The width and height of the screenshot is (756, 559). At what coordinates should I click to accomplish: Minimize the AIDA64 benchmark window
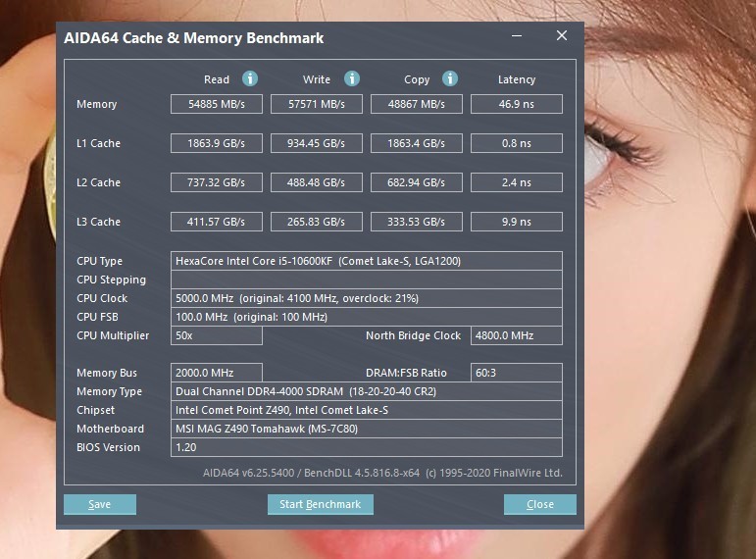517,36
